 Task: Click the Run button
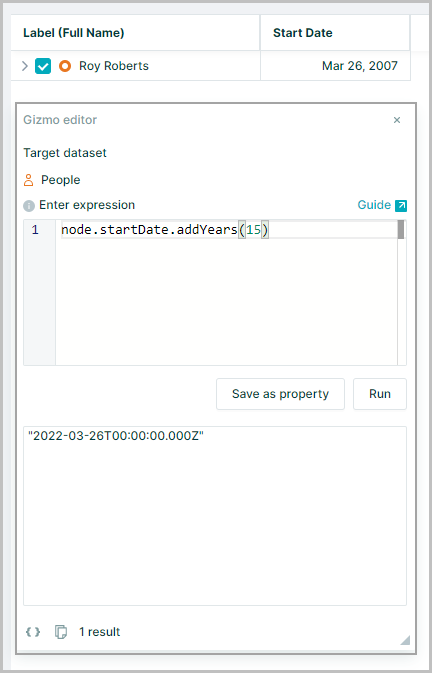coord(380,394)
